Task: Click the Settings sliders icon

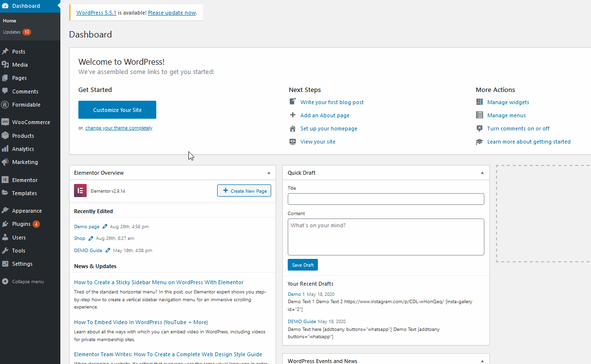Action: [x=5, y=264]
